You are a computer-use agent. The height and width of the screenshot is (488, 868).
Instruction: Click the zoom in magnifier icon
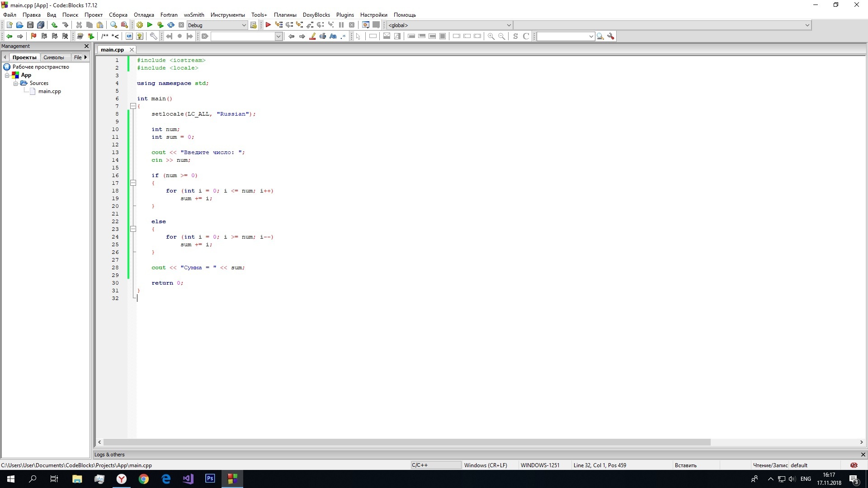pyautogui.click(x=491, y=36)
